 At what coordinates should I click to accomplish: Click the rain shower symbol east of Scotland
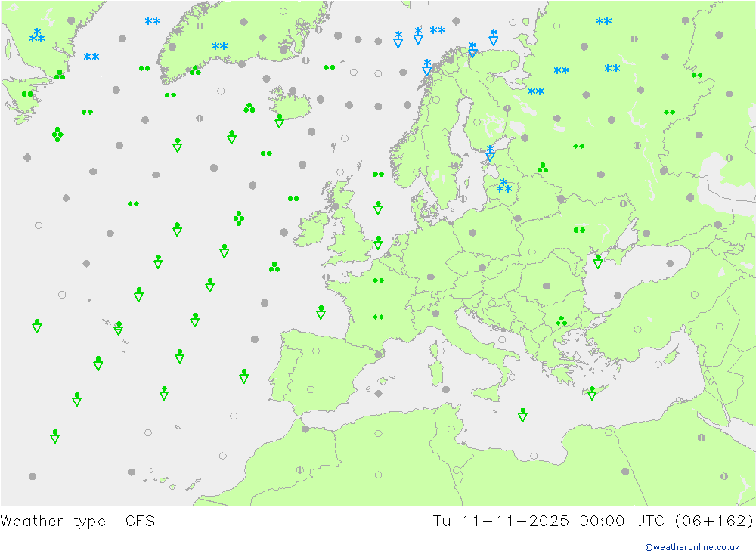click(378, 208)
